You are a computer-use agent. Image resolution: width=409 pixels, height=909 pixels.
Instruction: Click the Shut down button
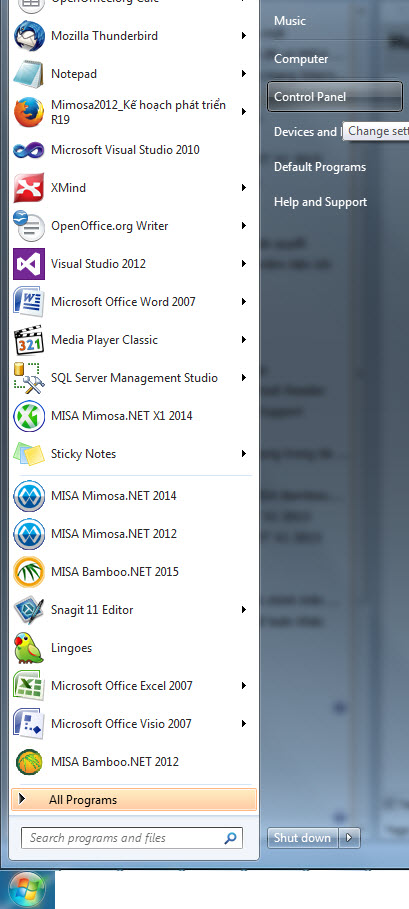[x=302, y=838]
